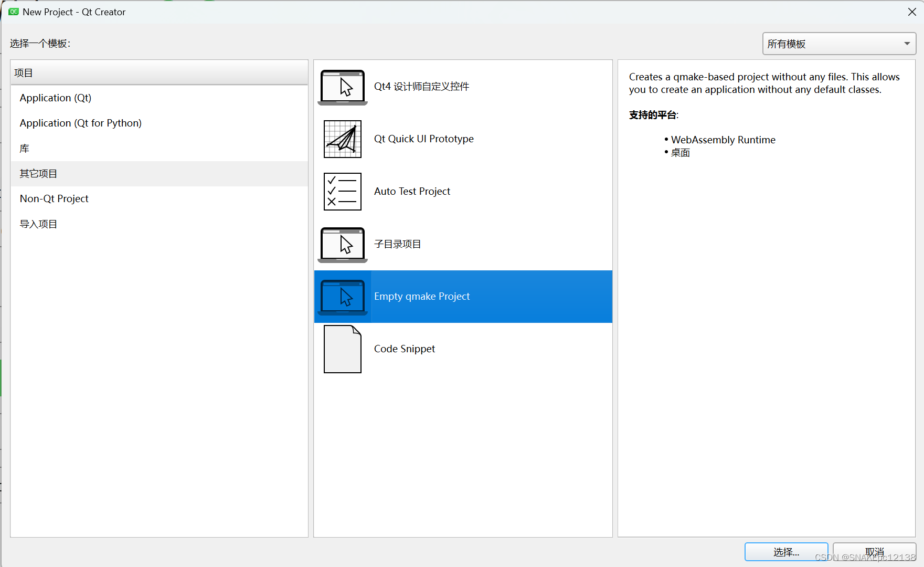The image size is (924, 567).
Task: Select Application (Qt for Python) category
Action: (x=159, y=123)
